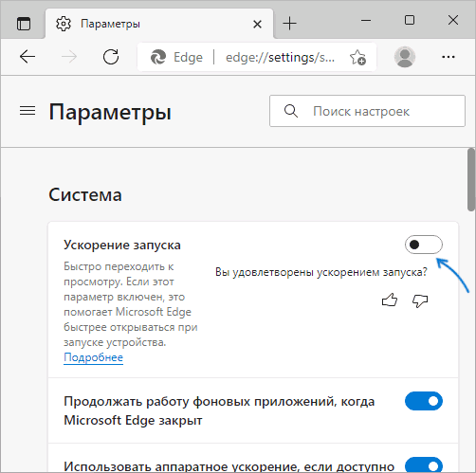This screenshot has width=476, height=473.
Task: Close the Параметры tab
Action: pyautogui.click(x=257, y=24)
